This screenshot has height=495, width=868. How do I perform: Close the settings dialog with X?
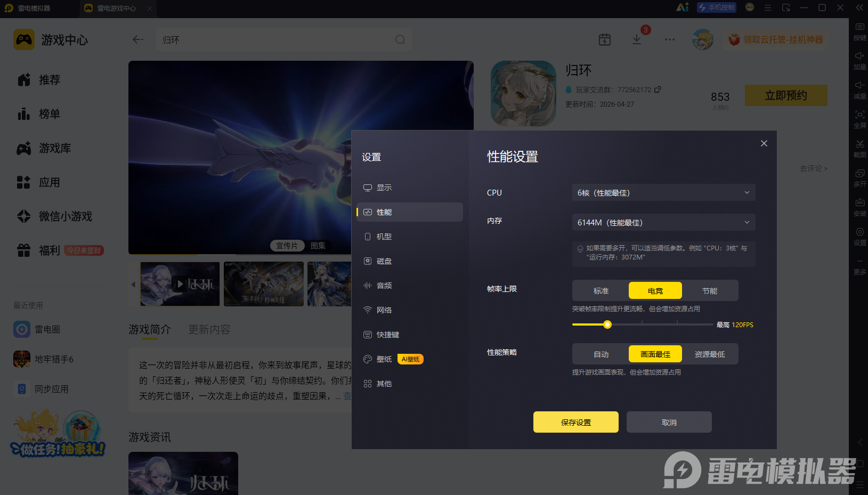(x=764, y=143)
